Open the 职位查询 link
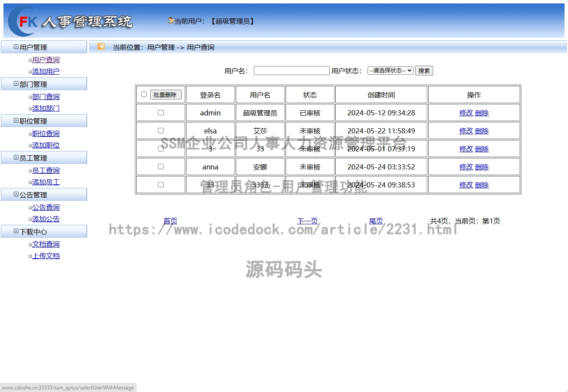 (46, 133)
